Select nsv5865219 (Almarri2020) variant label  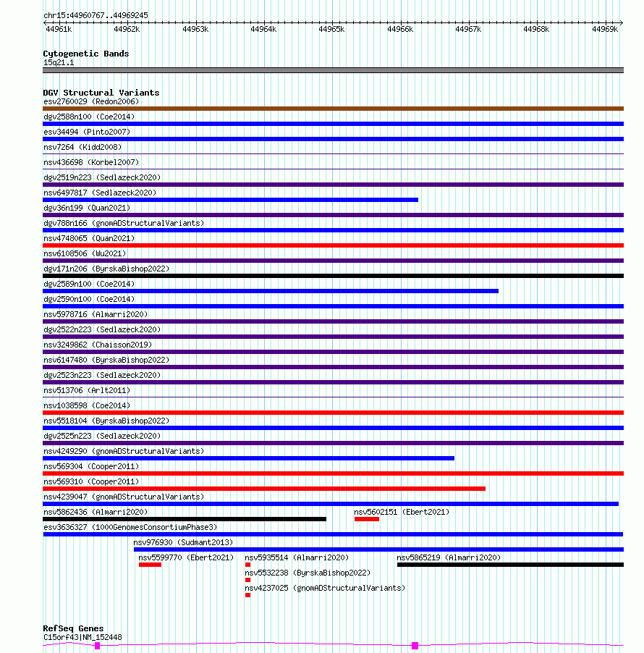[x=449, y=557]
